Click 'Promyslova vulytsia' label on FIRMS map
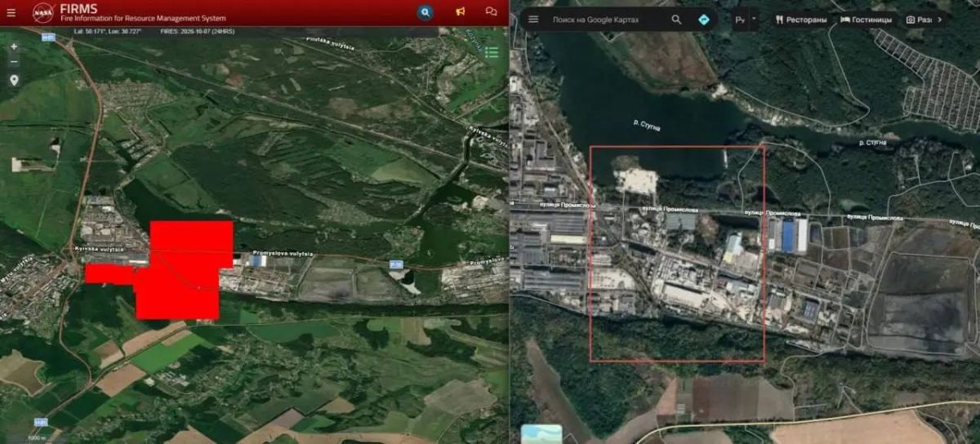Image resolution: width=980 pixels, height=444 pixels. tap(283, 254)
